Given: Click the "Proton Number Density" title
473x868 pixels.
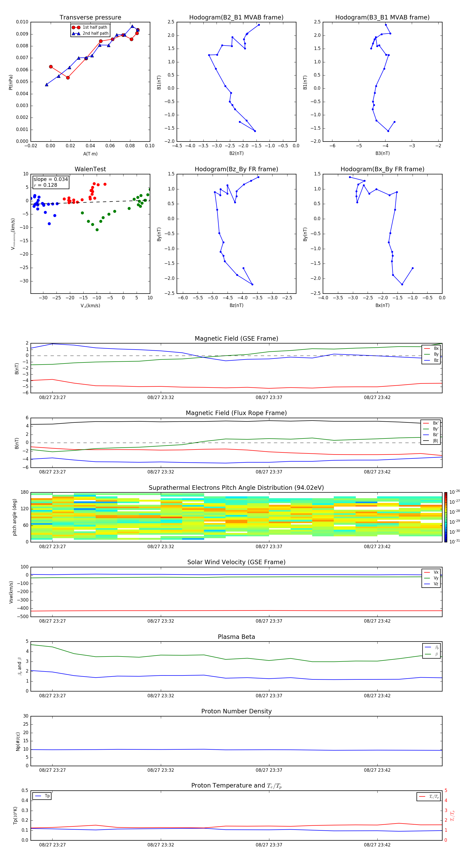Looking at the screenshot, I should click(x=236, y=711).
